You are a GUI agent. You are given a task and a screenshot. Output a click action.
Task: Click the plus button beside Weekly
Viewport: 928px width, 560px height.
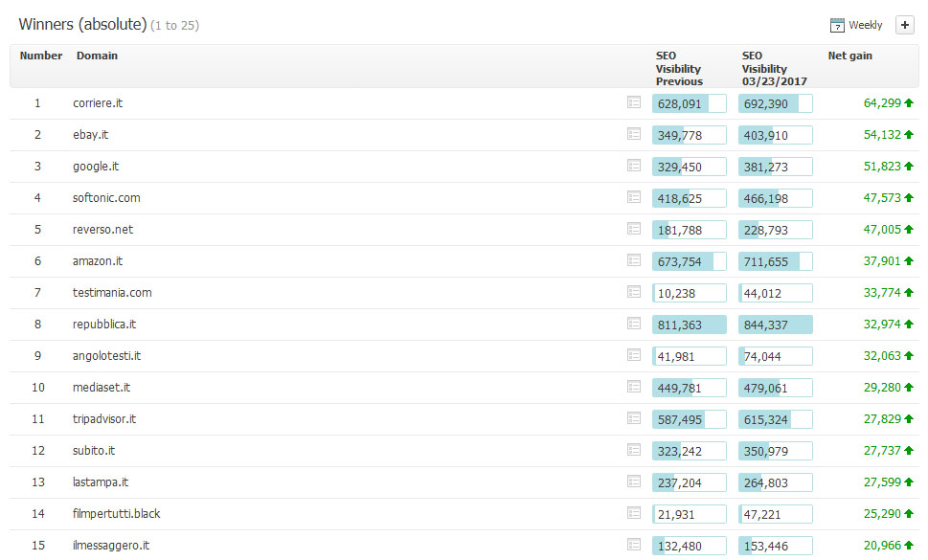904,25
